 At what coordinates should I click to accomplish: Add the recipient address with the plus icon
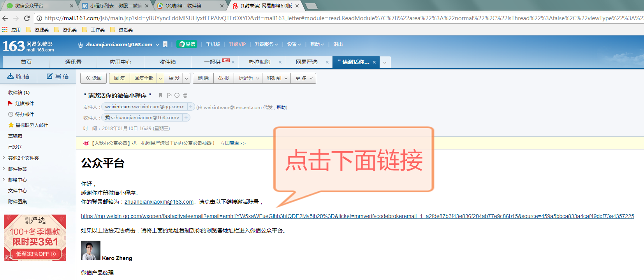coord(186,117)
